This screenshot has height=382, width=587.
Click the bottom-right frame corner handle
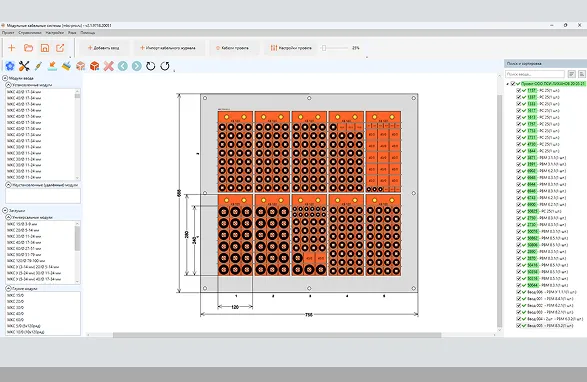pos(414,288)
